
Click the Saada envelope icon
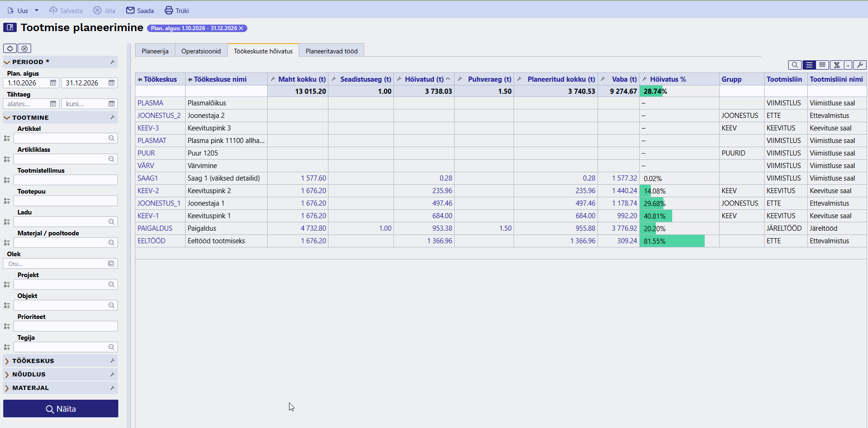point(130,10)
